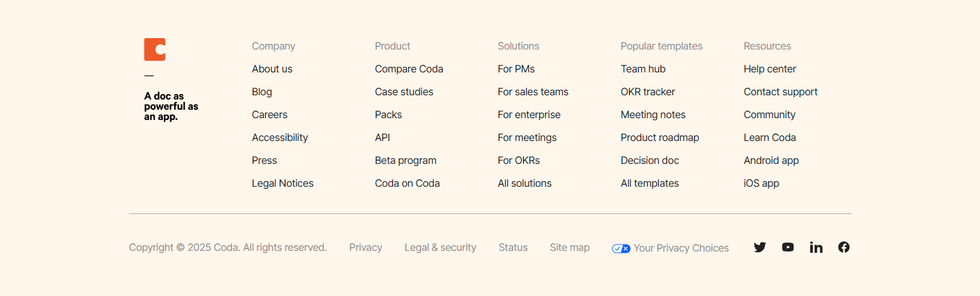
Task: Get the Android app link
Action: pyautogui.click(x=771, y=160)
